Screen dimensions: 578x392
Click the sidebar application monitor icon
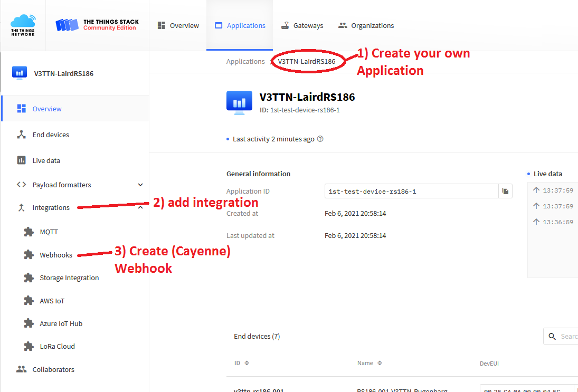coord(20,73)
